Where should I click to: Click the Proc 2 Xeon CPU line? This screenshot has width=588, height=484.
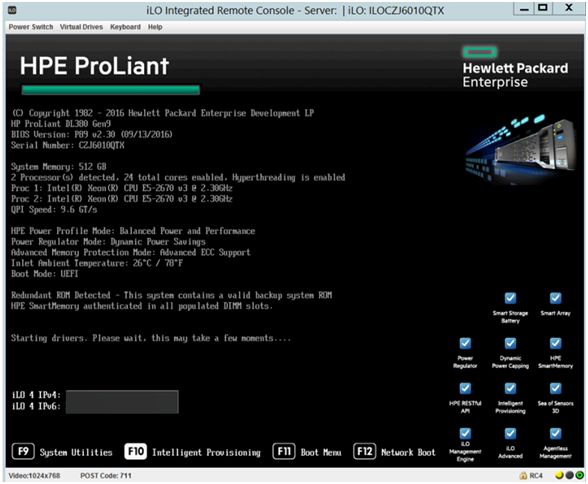pyautogui.click(x=122, y=199)
